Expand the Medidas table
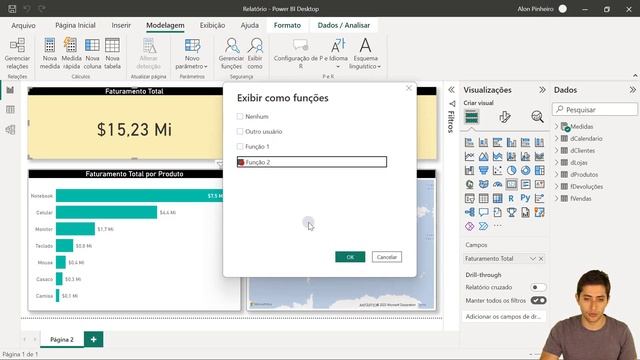The height and width of the screenshot is (360, 640). [x=557, y=127]
